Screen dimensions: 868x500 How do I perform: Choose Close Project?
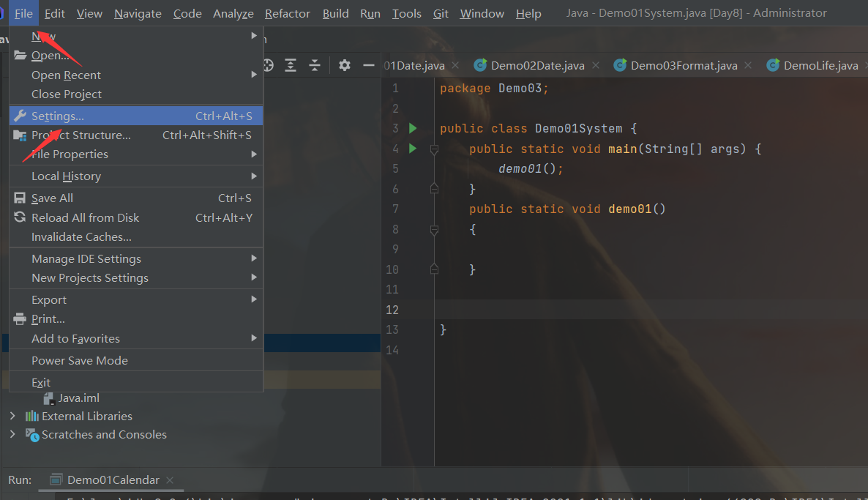(x=136, y=94)
